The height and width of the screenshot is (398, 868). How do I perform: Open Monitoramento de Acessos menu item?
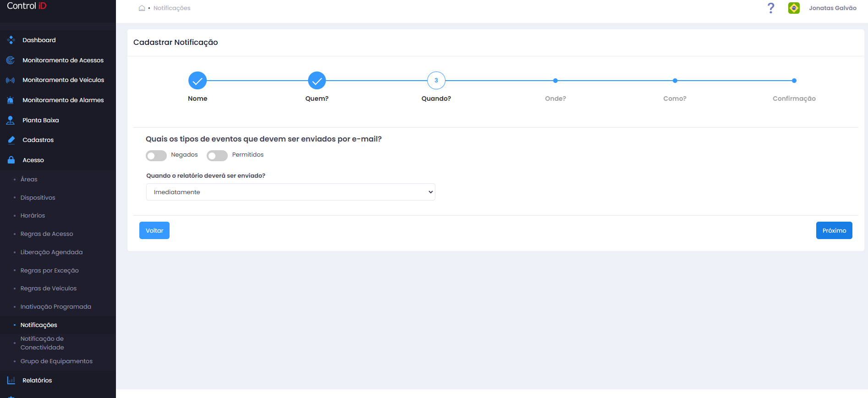point(58,60)
